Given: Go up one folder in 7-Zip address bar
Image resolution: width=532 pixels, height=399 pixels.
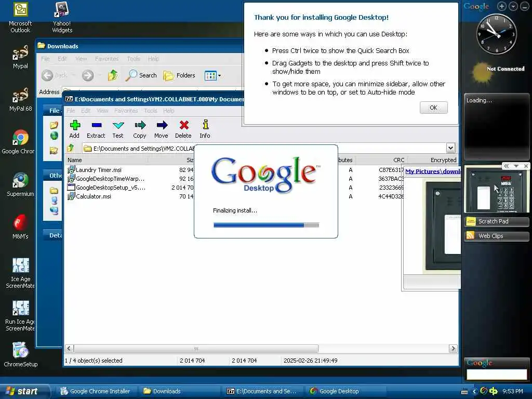Looking at the screenshot, I should click(71, 148).
